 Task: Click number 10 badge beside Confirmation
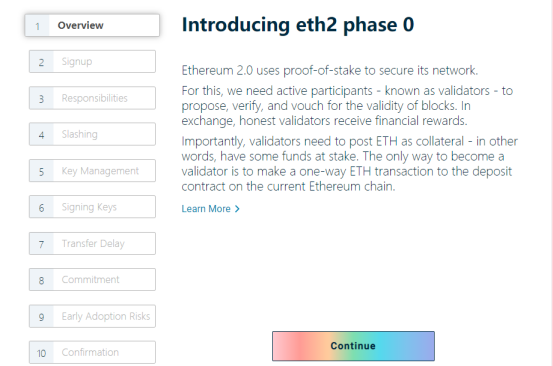pos(42,353)
